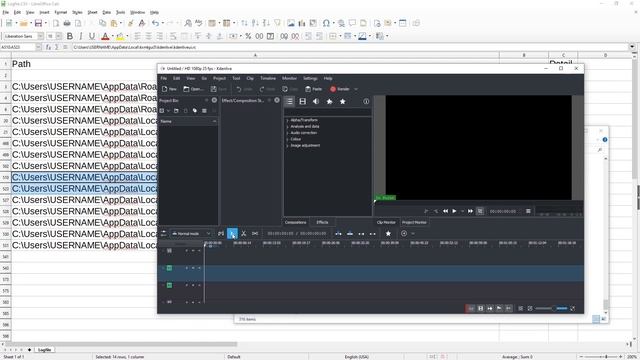640x360 pixels.
Task: Open the Kdenlive File menu
Action: [164, 78]
